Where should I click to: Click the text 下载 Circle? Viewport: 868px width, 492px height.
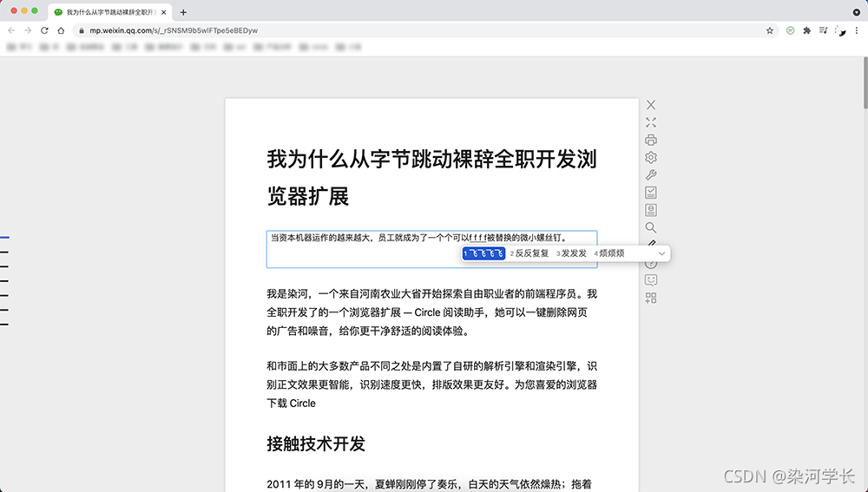pyautogui.click(x=291, y=403)
